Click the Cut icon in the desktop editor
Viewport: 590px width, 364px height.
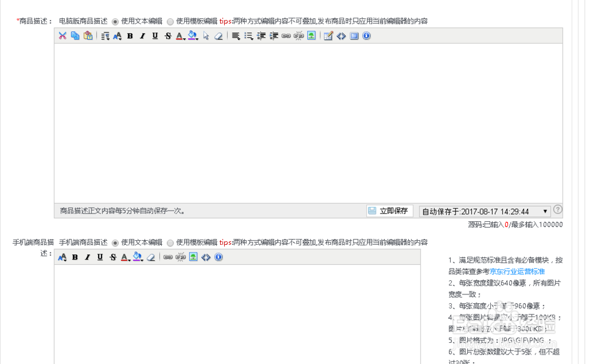click(63, 36)
